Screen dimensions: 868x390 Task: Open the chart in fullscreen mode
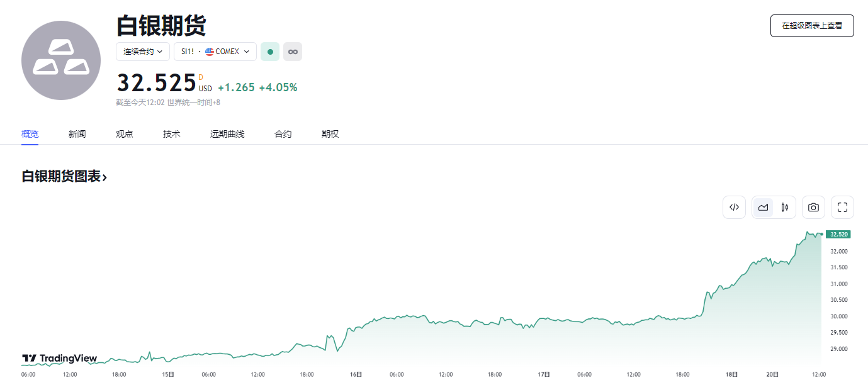pyautogui.click(x=842, y=207)
